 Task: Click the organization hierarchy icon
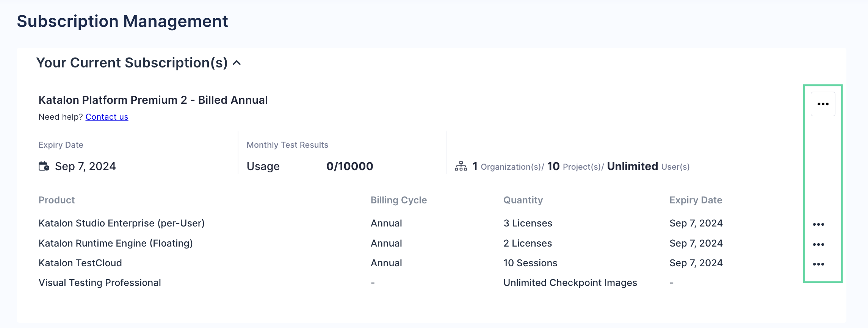(461, 166)
